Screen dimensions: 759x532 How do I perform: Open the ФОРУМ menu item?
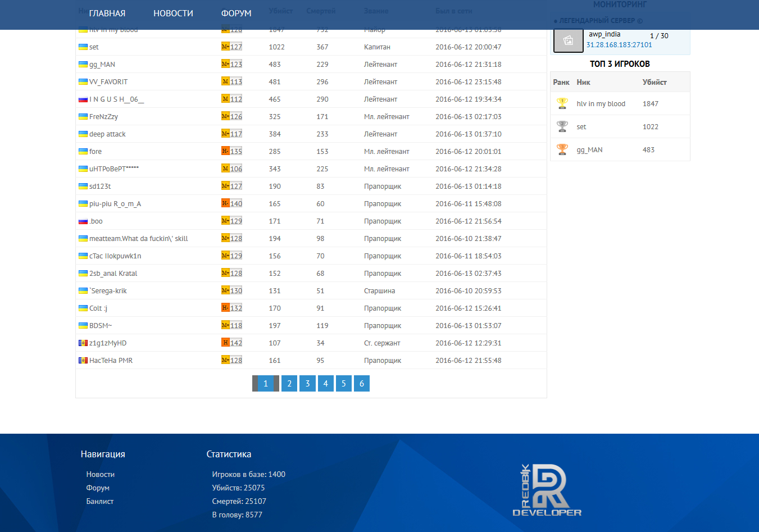tap(237, 13)
